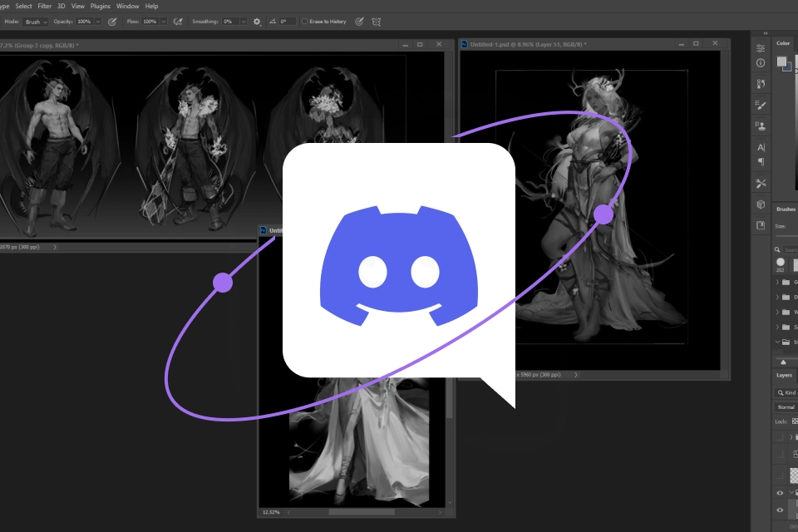Open the Plugins menu
798x532 pixels.
(101, 6)
